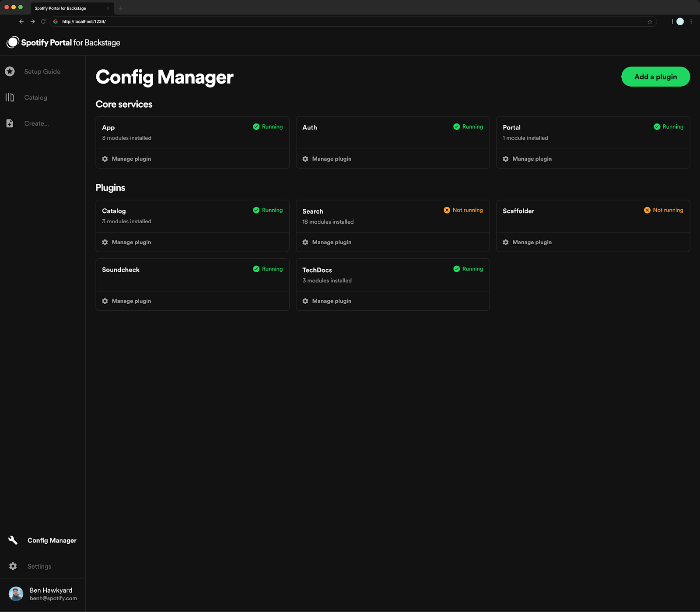Image resolution: width=700 pixels, height=612 pixels.
Task: Click the green Running check icon on Portal
Action: [657, 127]
